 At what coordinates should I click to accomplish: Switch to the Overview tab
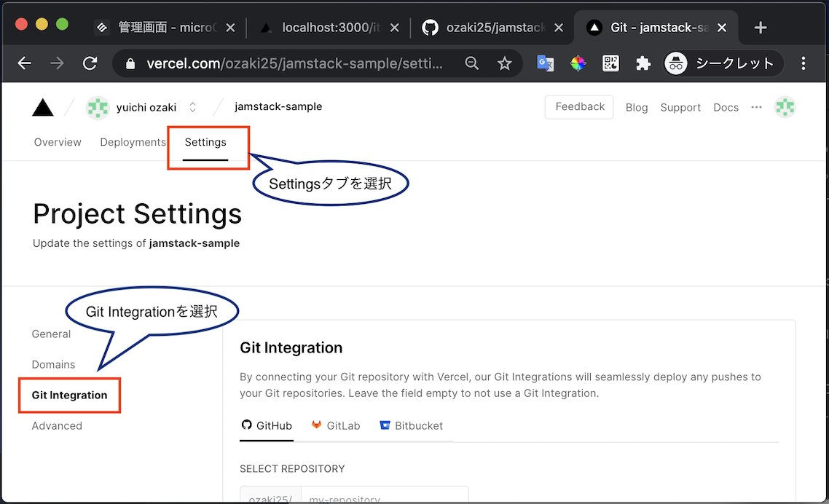(x=58, y=142)
